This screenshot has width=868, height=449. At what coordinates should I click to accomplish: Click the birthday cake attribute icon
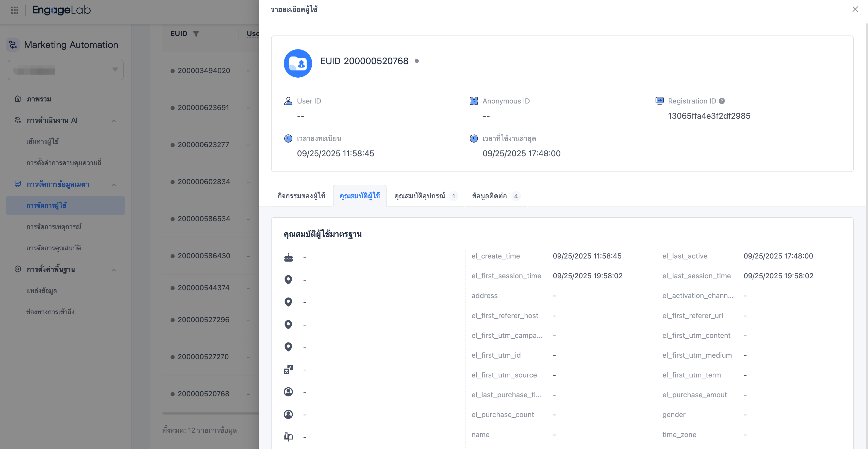click(x=288, y=257)
